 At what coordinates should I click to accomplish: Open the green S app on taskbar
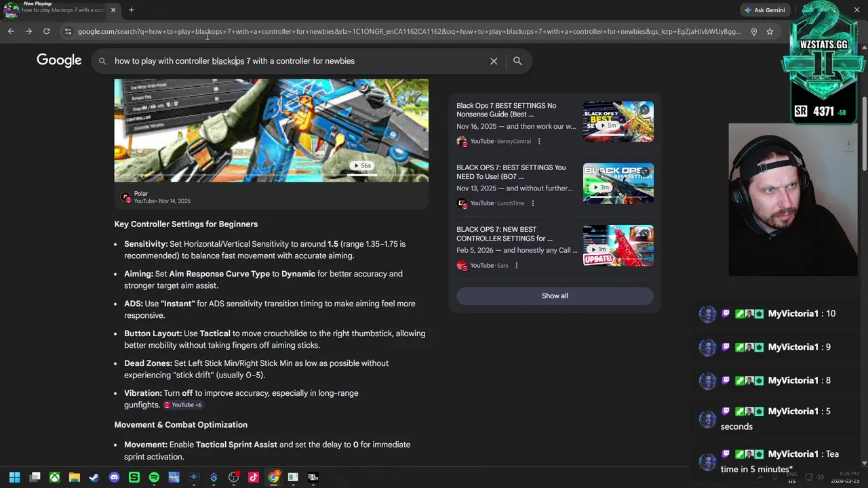point(134,477)
